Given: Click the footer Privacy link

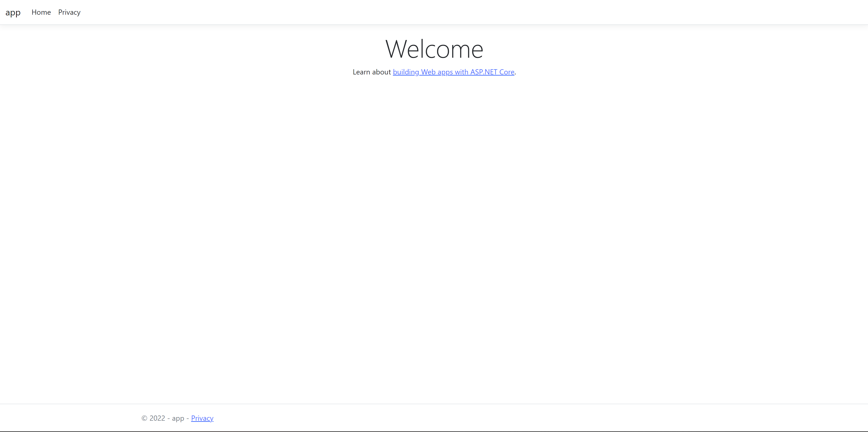Looking at the screenshot, I should pos(202,418).
